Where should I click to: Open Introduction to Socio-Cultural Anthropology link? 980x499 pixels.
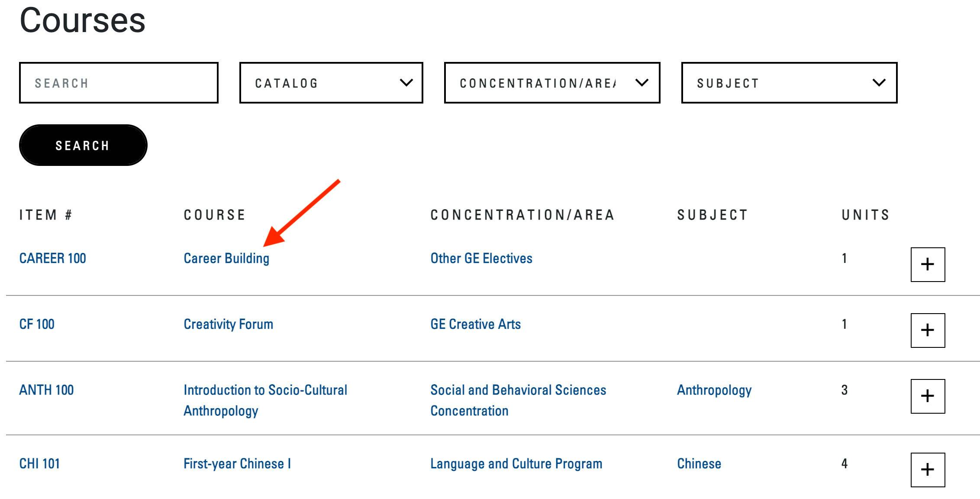point(265,400)
